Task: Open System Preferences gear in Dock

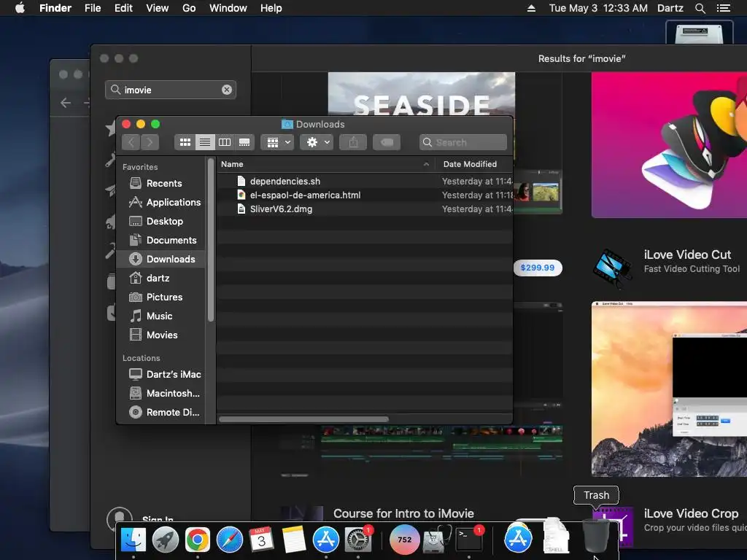Action: pos(357,540)
